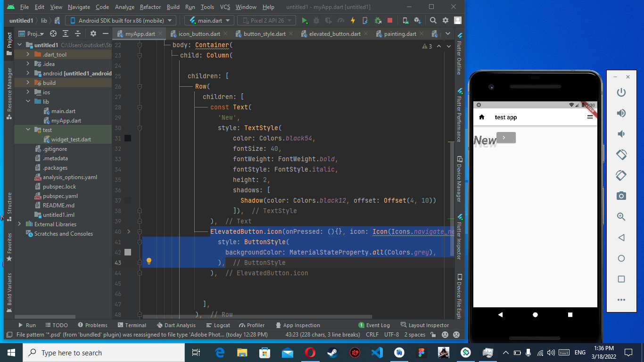The width and height of the screenshot is (644, 362).
Task: Open the Dart Analysis tool window
Action: pos(175,325)
